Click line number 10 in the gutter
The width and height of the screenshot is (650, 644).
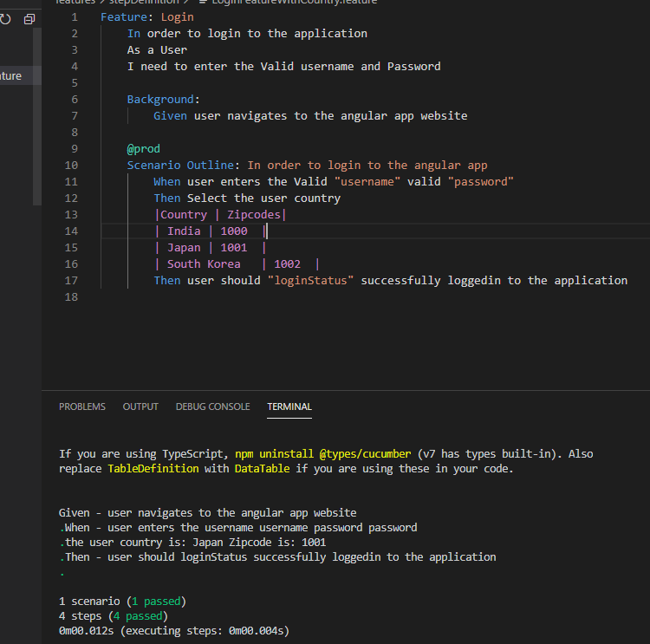pos(71,165)
